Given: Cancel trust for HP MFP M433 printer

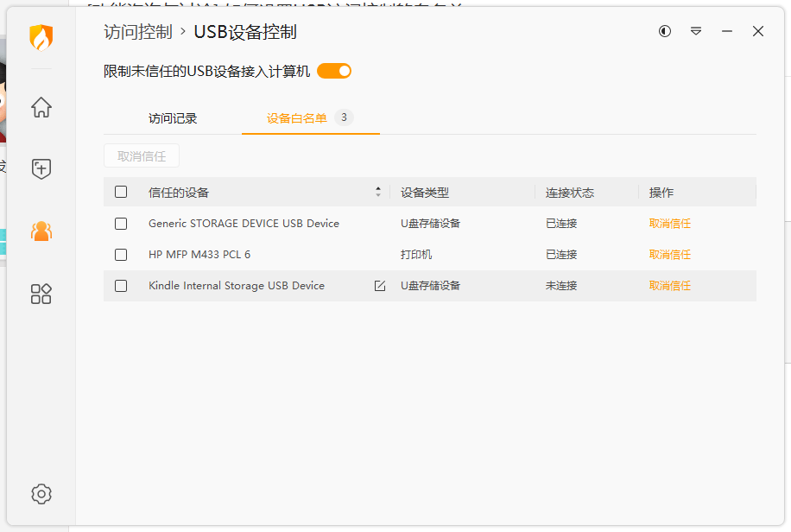Looking at the screenshot, I should (x=670, y=255).
